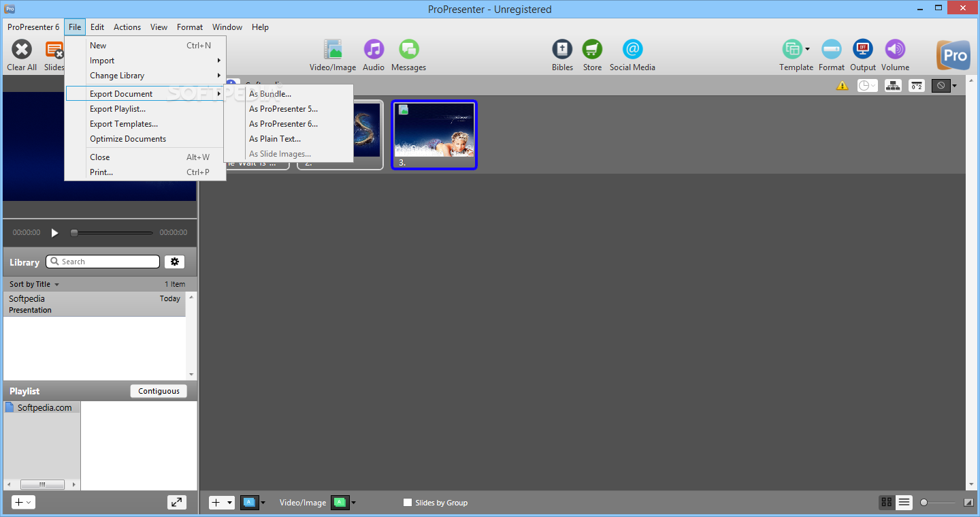This screenshot has width=980, height=517.
Task: Adjust the slide thumbnail zoom slider
Action: point(938,503)
